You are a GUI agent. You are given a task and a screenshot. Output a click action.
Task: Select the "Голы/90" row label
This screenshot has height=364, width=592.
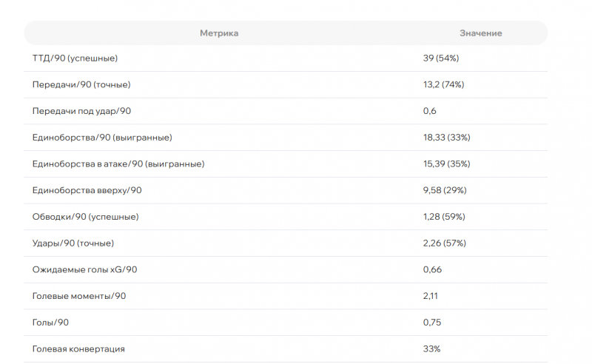click(51, 323)
